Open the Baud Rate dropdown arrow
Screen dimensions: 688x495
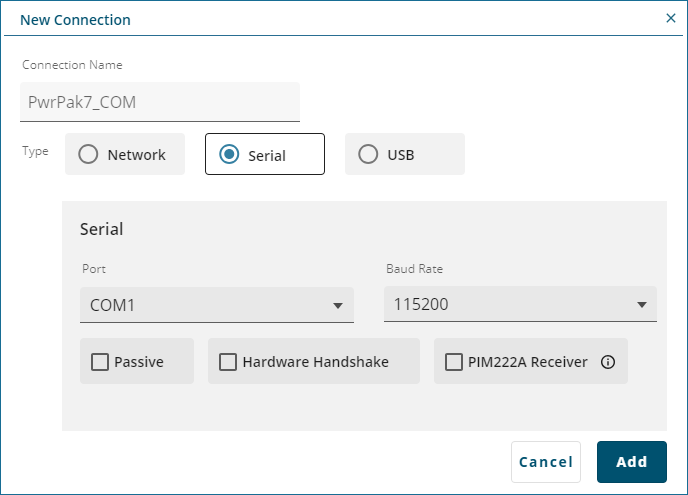[x=641, y=306]
